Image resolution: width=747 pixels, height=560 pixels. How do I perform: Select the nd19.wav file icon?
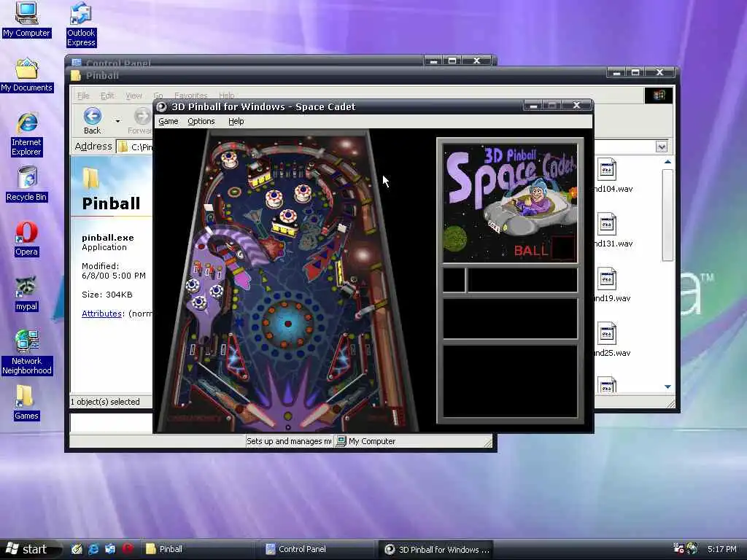point(607,279)
